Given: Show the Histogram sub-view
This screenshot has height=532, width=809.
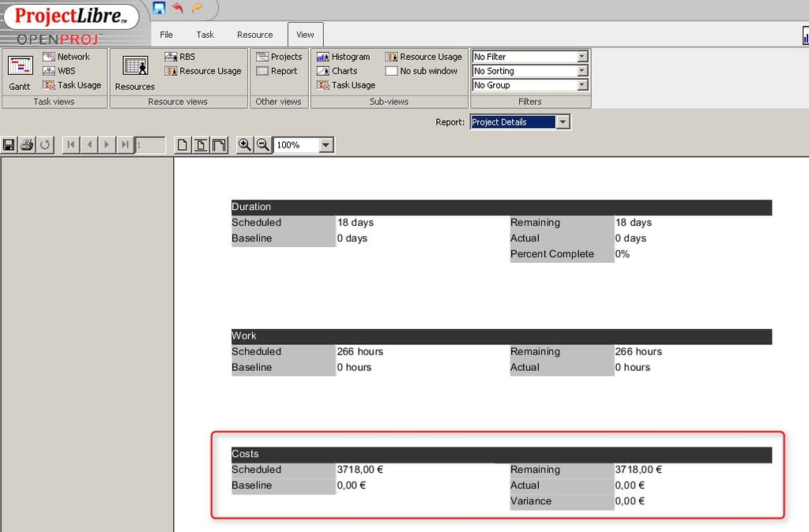Looking at the screenshot, I should point(345,56).
